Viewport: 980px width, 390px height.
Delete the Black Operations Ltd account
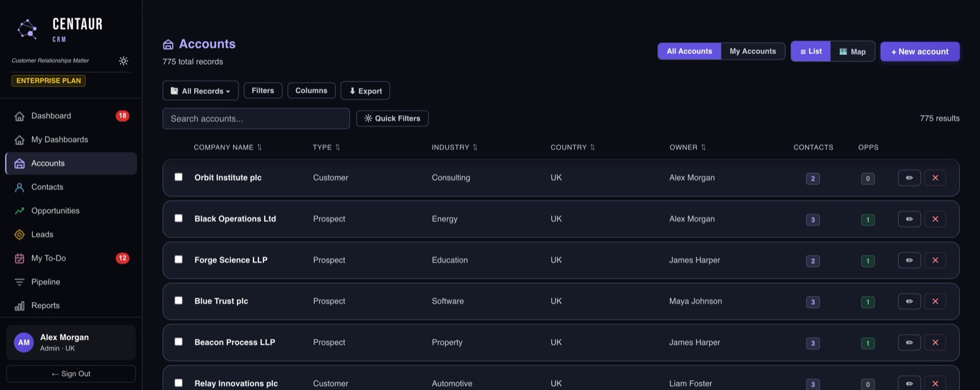point(935,219)
